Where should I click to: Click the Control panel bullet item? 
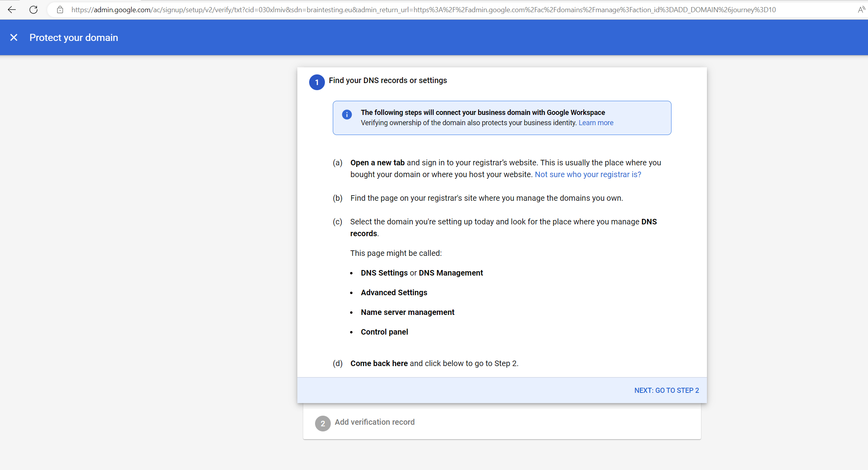coord(384,332)
